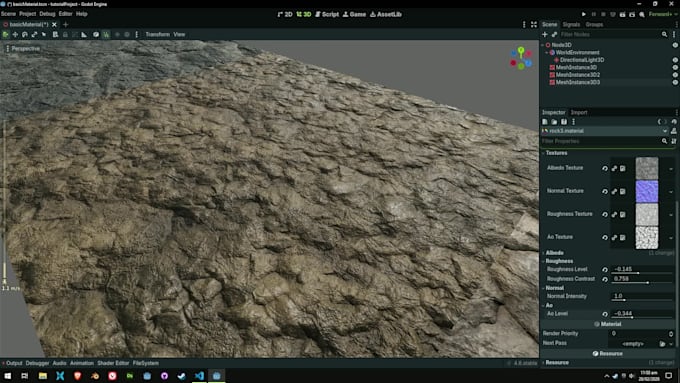Click the Normal Texture link icon
The height and width of the screenshot is (383, 680).
point(614,191)
